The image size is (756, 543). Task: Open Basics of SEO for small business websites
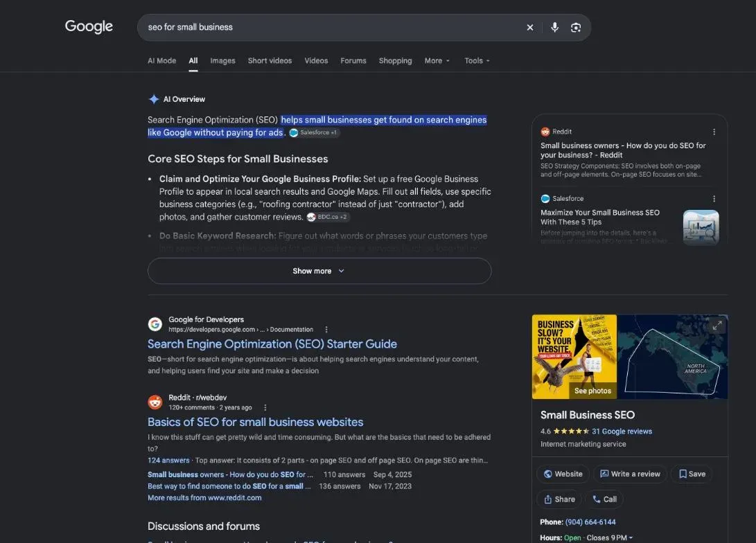256,422
